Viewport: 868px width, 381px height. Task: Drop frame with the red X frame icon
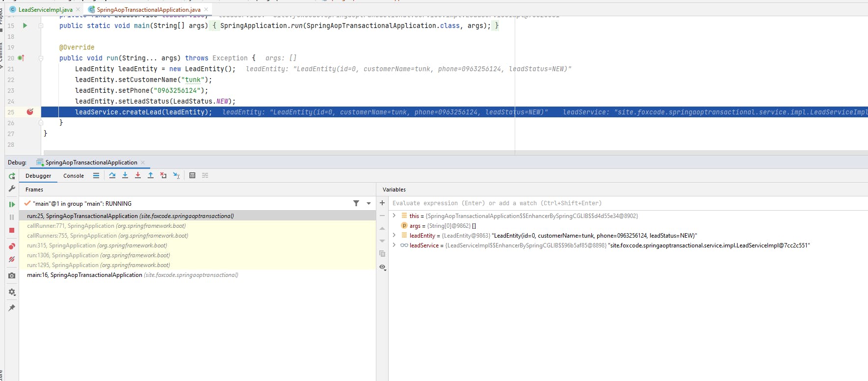[x=163, y=175]
